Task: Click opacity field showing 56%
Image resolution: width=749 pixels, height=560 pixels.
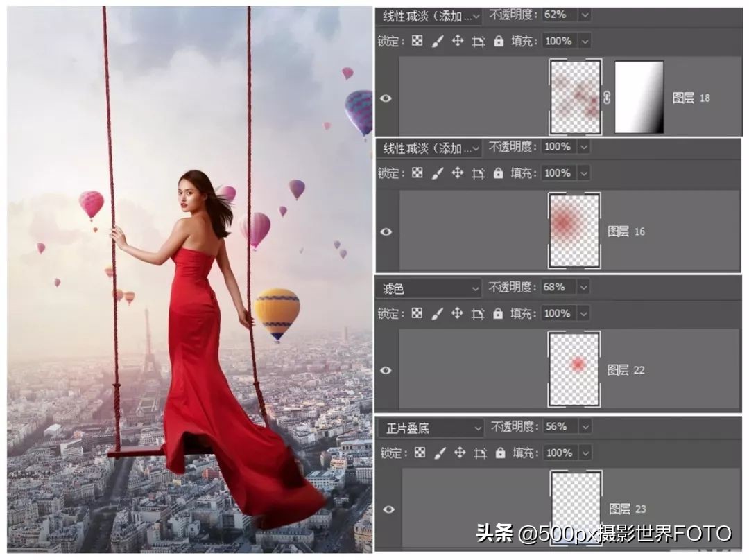Action: click(562, 427)
